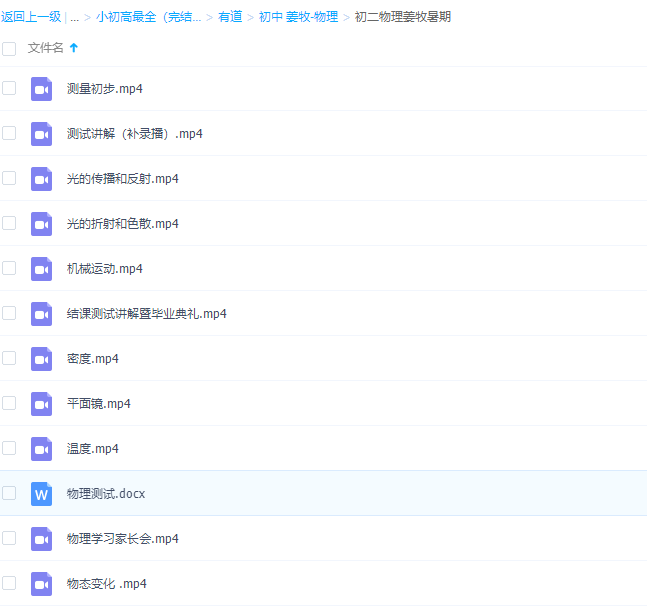Click the video icon for 密度.mp4
Image resolution: width=647 pixels, height=610 pixels.
tap(41, 359)
